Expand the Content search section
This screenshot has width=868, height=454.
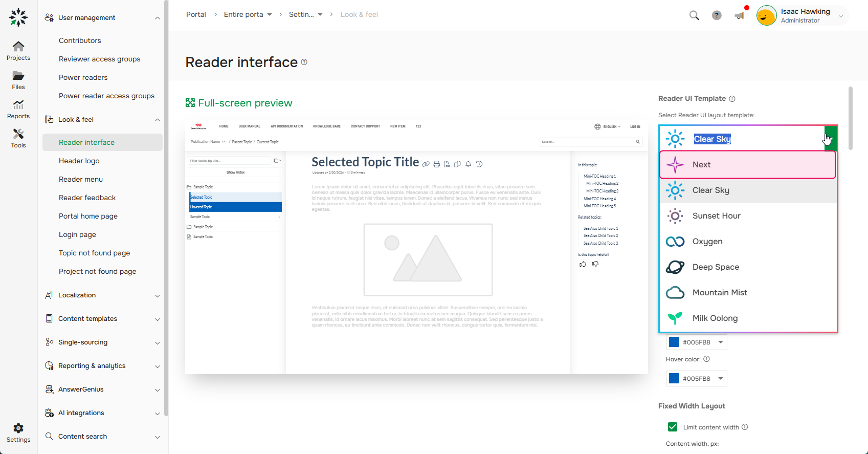(158, 437)
